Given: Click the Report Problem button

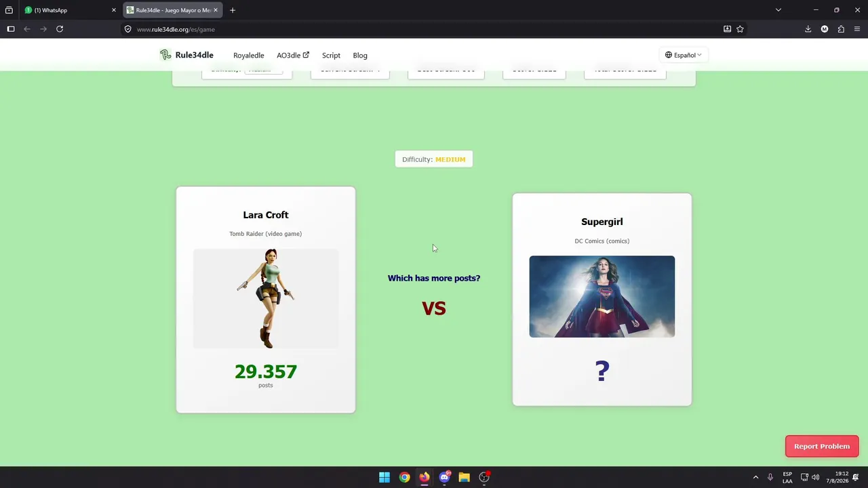Looking at the screenshot, I should [x=822, y=446].
